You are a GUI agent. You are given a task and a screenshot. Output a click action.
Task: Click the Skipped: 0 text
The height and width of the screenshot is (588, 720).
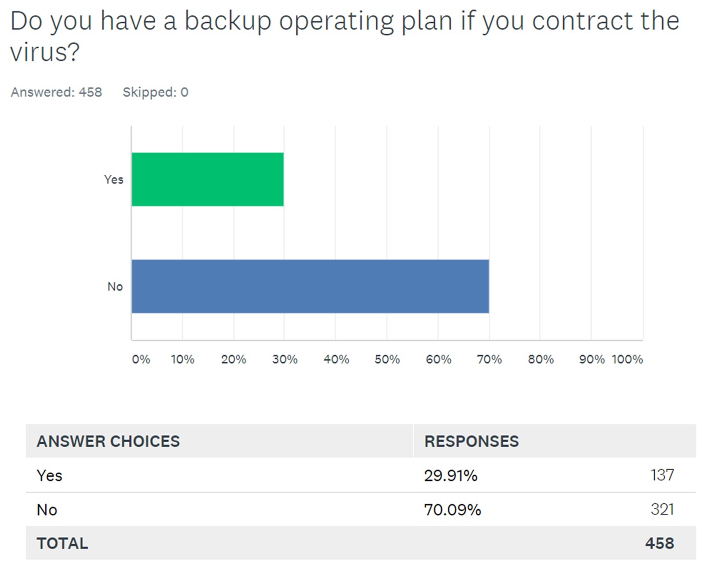(155, 92)
